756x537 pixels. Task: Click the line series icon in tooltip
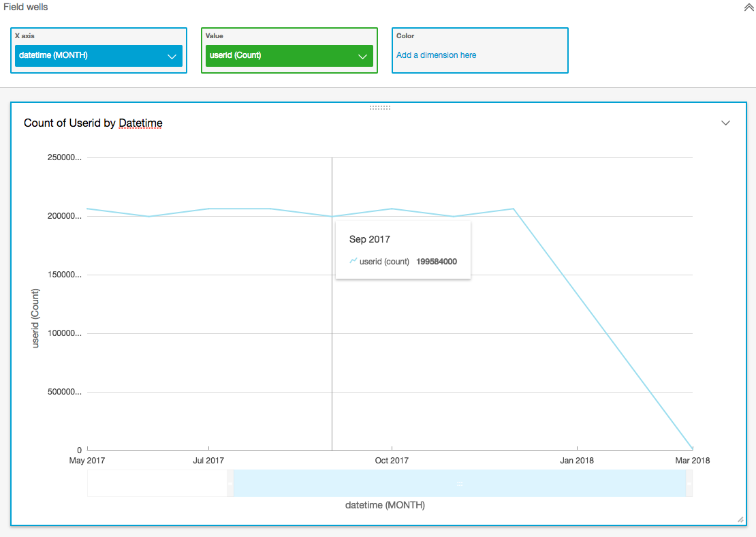tap(353, 261)
